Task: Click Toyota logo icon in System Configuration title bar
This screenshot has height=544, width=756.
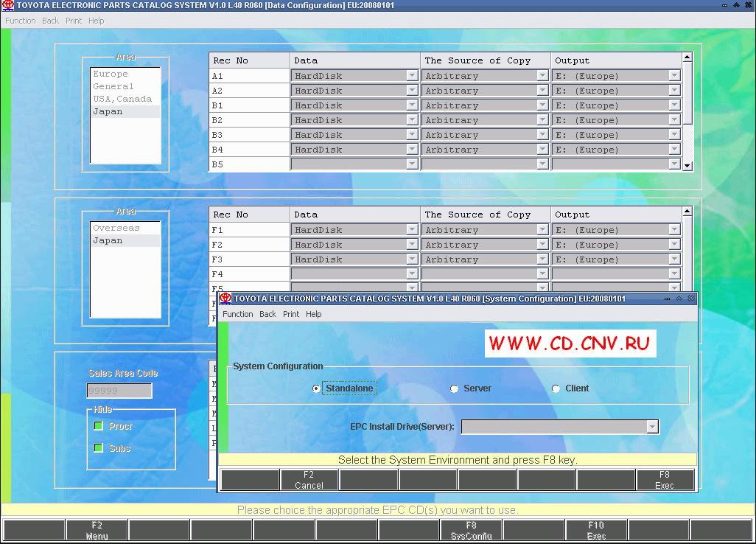Action: click(225, 299)
